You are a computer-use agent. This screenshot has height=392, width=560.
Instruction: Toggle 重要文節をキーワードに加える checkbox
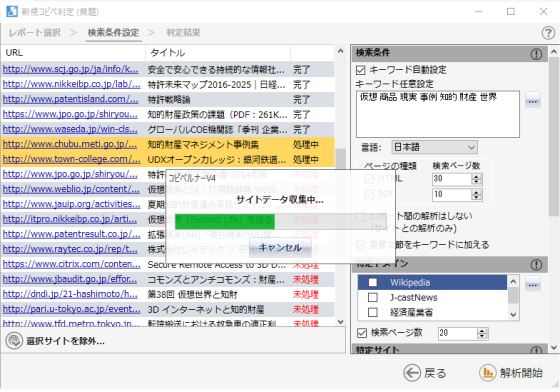[x=361, y=245]
